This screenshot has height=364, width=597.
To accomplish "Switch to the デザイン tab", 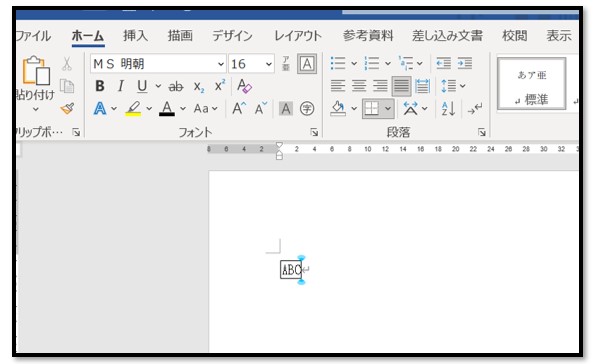I will pos(232,36).
